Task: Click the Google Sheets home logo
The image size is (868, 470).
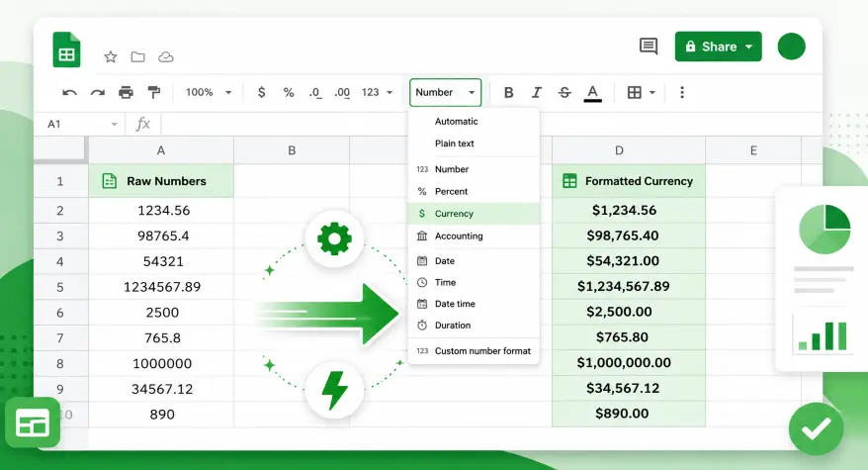Action: click(x=66, y=49)
